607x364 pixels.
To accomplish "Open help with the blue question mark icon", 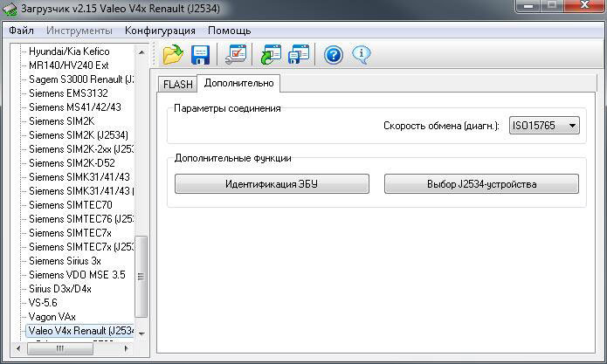I will 333,55.
